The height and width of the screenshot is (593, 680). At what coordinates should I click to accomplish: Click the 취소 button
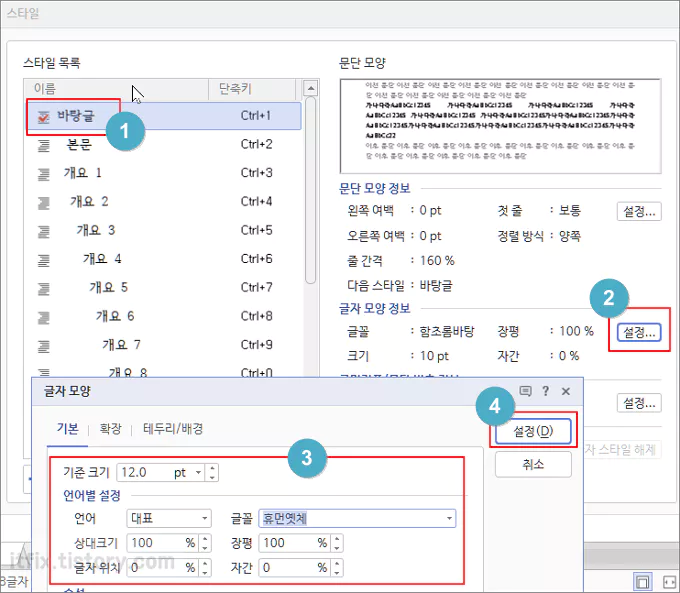click(x=533, y=465)
